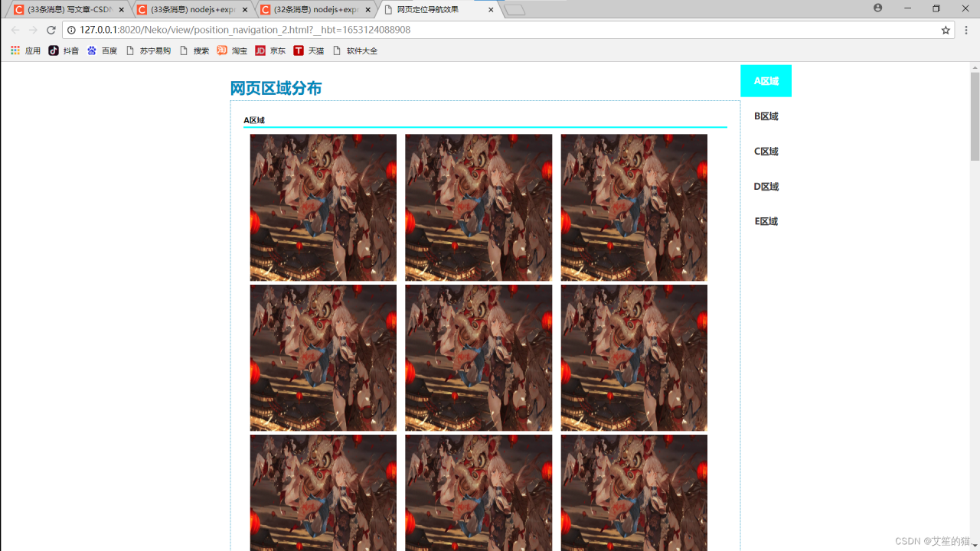Screen dimensions: 980x551
Task: View site information icon beside the URL
Action: (x=72, y=30)
